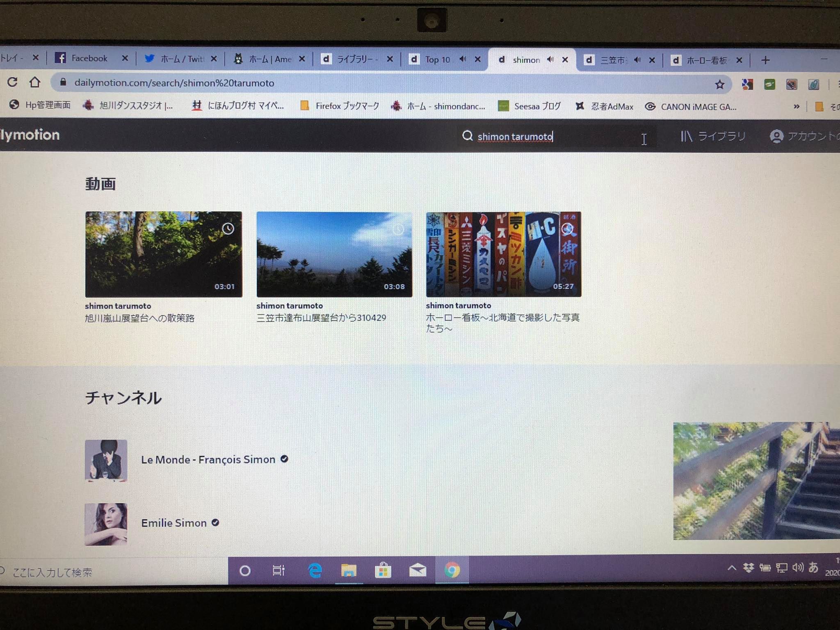Open にほんブログ村 マイページ bookmark
This screenshot has height=630, width=840.
[x=238, y=106]
